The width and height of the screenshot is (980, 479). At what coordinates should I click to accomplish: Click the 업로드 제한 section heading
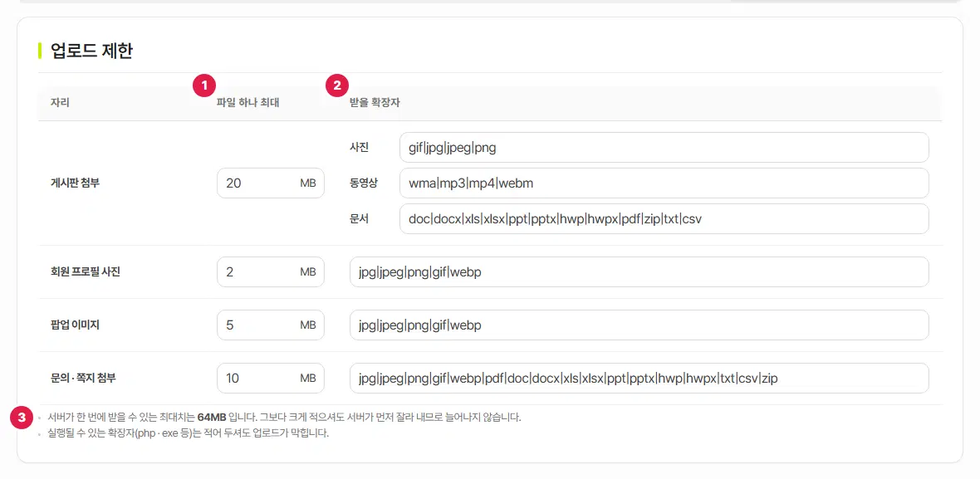click(91, 51)
